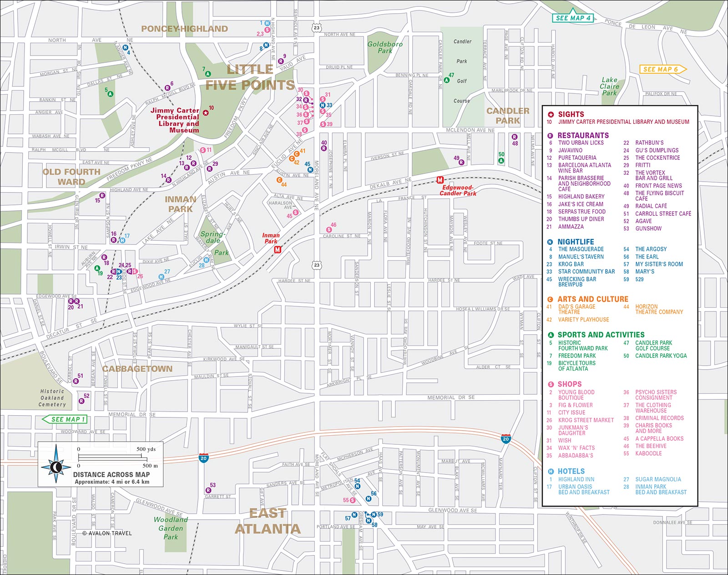
Task: Click the compass rose icon
Action: click(x=56, y=467)
